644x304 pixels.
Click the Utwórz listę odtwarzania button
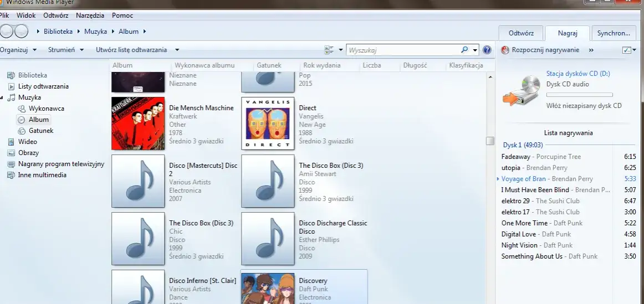pos(131,50)
